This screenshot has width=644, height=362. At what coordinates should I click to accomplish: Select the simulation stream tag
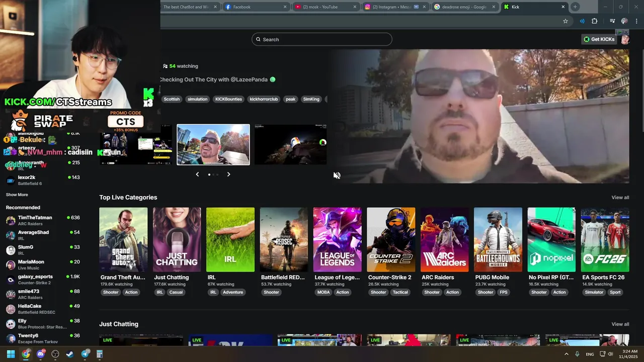197,99
